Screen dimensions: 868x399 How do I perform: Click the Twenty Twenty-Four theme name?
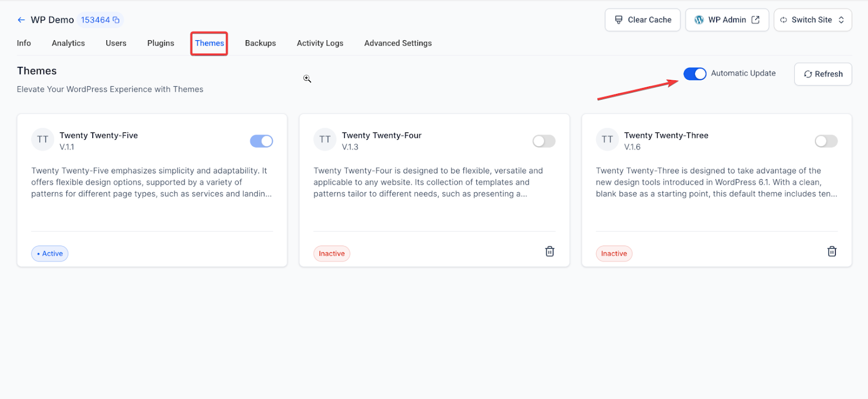coord(381,135)
